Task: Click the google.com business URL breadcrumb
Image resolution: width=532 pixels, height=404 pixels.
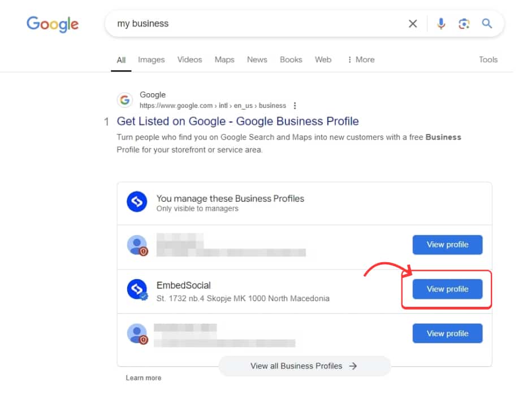Action: [x=213, y=106]
